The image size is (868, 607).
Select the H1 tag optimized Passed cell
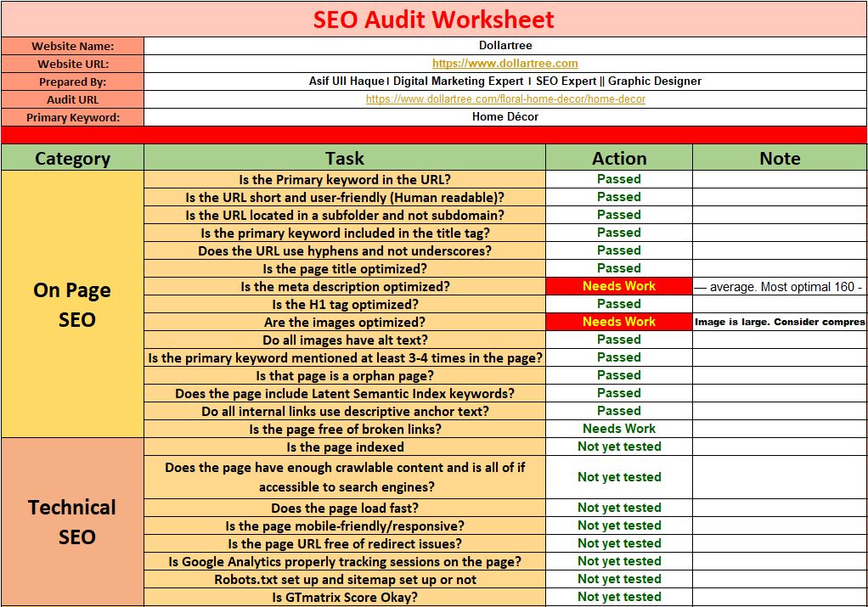[x=619, y=304]
